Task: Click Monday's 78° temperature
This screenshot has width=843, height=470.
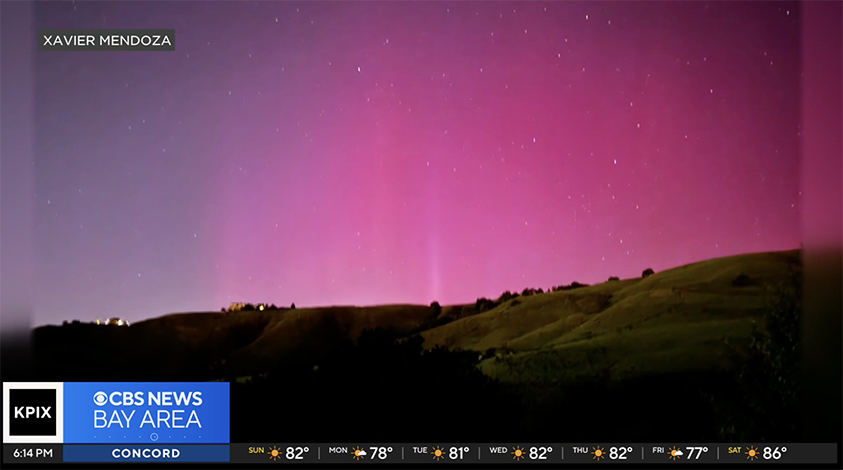Action: (381, 453)
